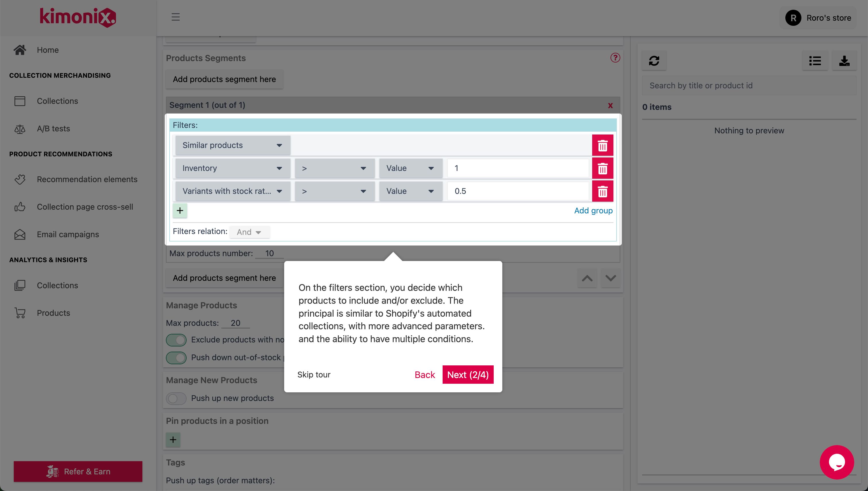Open the Inventory filter dropdown

(232, 168)
